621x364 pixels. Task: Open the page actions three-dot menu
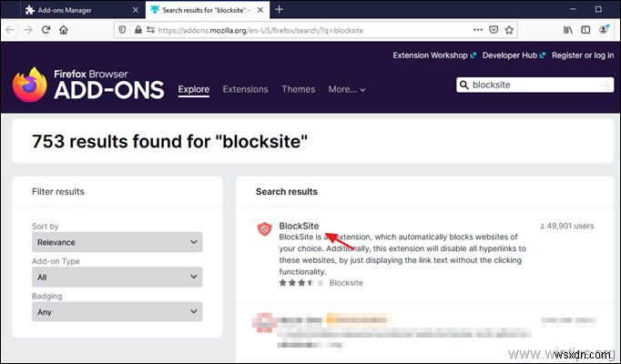tap(479, 28)
